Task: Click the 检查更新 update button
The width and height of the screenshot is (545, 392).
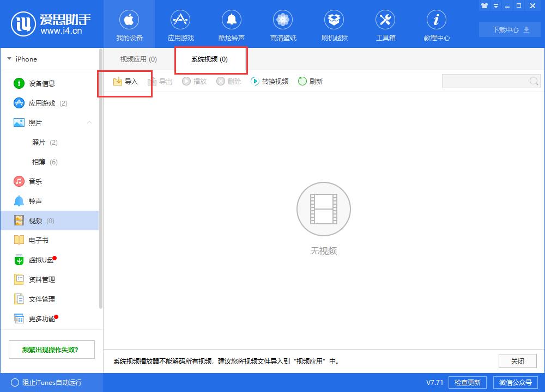Action: click(x=468, y=382)
